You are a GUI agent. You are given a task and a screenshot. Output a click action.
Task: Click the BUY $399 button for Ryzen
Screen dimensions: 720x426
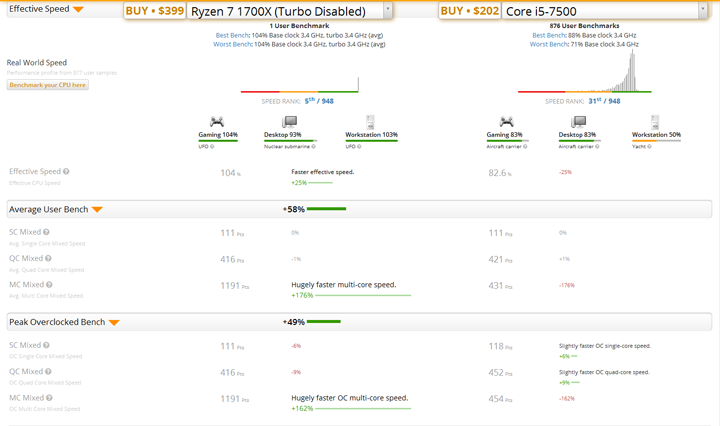click(x=155, y=11)
